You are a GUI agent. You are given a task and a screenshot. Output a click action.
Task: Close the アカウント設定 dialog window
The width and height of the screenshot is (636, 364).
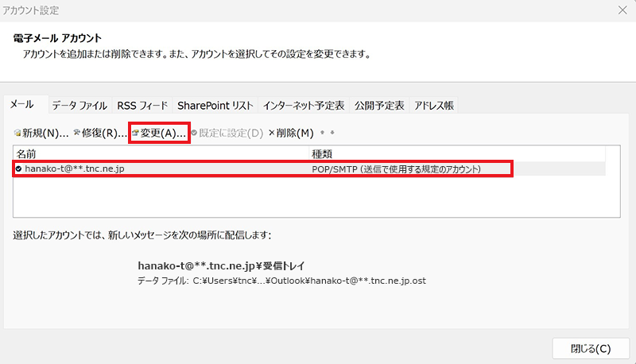pyautogui.click(x=622, y=10)
